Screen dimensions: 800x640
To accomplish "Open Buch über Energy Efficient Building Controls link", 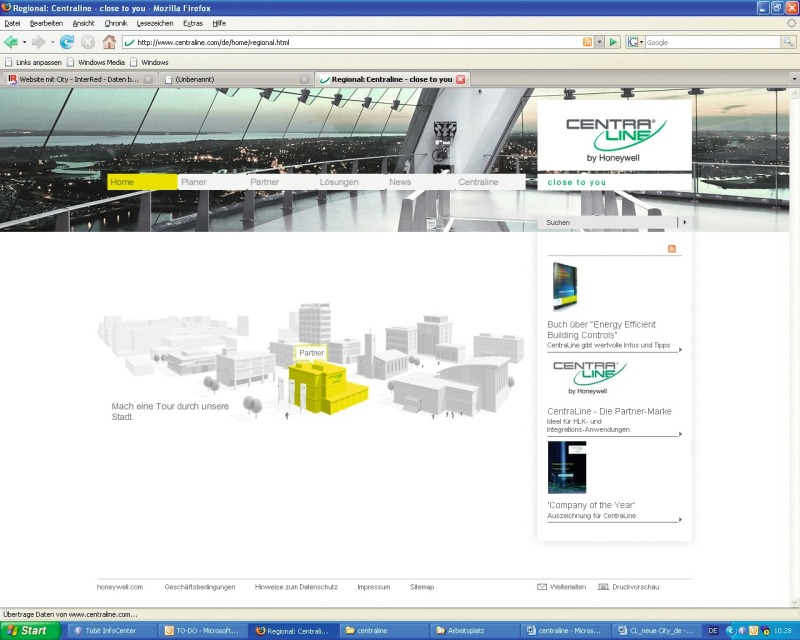I will [602, 330].
